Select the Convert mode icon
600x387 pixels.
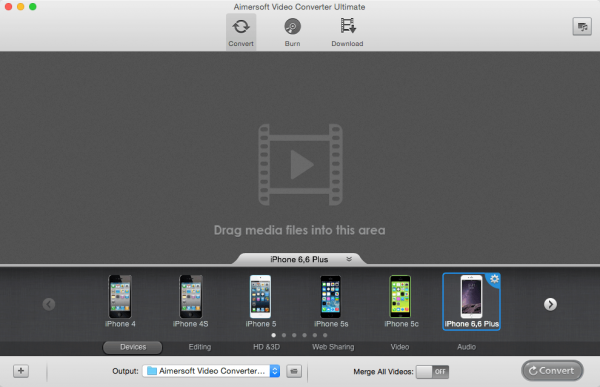241,32
